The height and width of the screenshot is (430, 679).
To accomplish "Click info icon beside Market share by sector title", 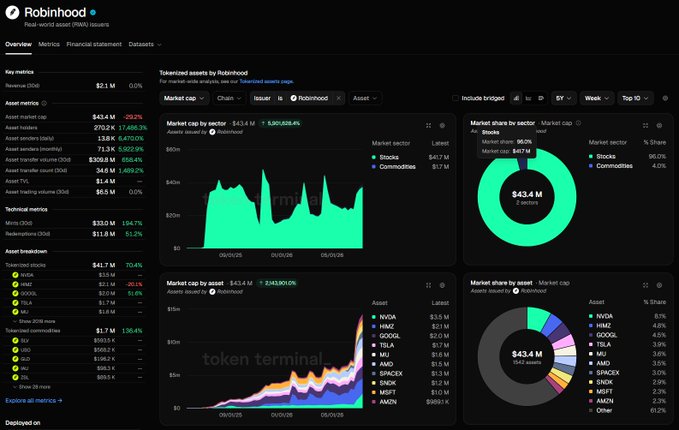I will click(x=579, y=123).
